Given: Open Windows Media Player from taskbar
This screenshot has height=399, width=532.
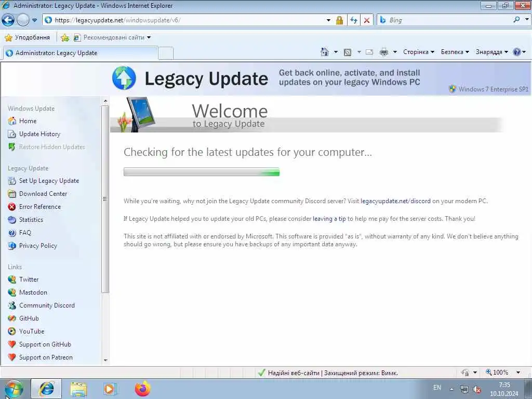Looking at the screenshot, I should (x=110, y=389).
